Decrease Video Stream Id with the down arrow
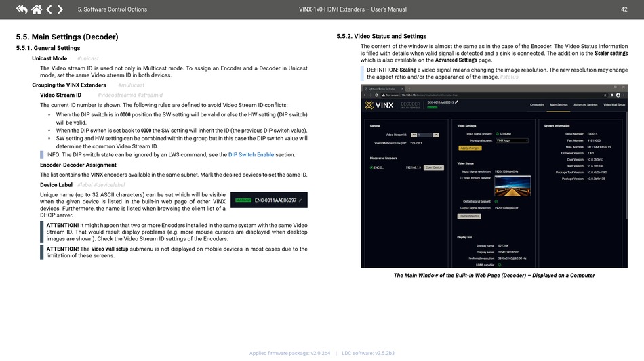The height and width of the screenshot is (361, 644). pyautogui.click(x=414, y=135)
